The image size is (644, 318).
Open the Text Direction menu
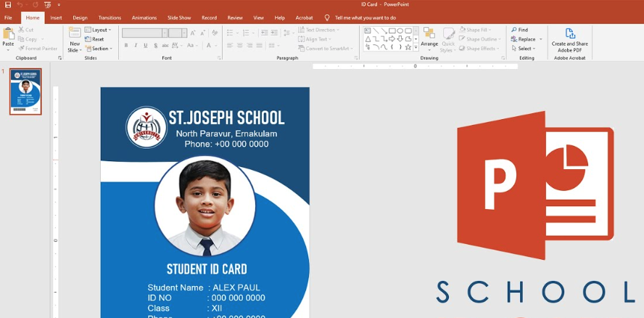(x=318, y=30)
